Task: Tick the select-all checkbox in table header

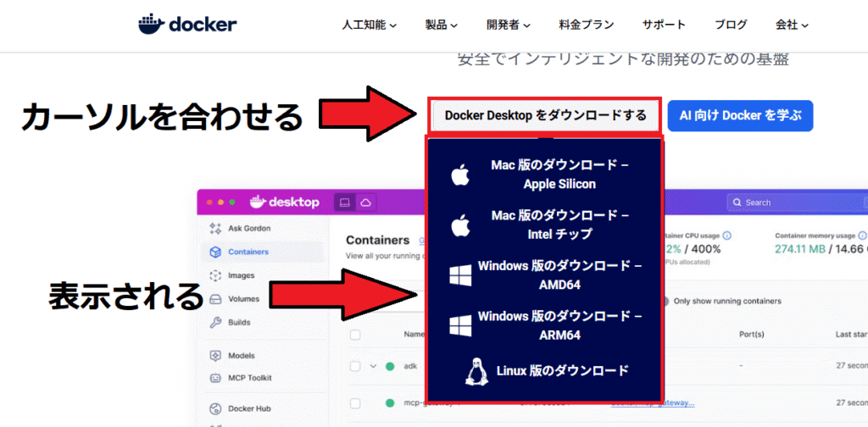Action: tap(355, 335)
